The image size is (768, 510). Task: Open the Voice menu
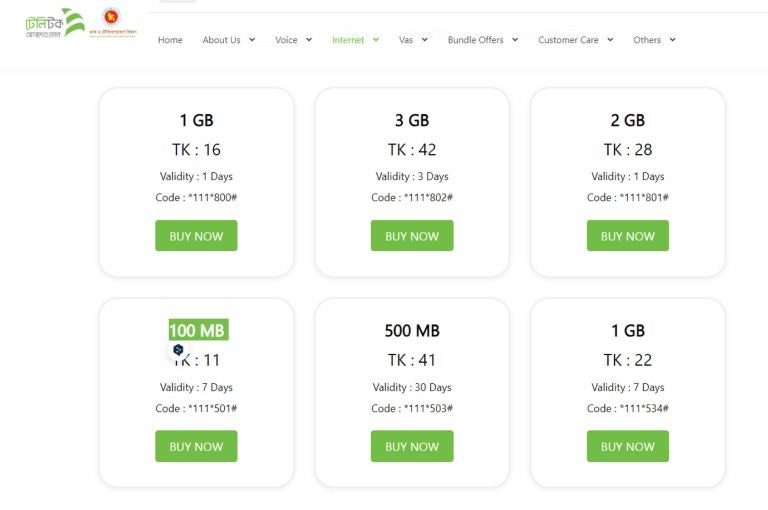286,40
